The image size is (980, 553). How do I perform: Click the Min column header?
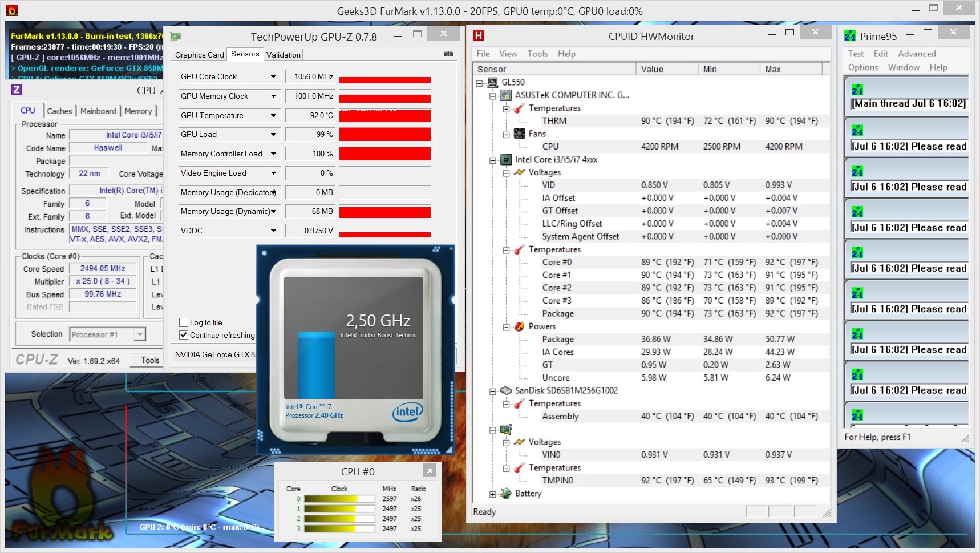coord(729,69)
